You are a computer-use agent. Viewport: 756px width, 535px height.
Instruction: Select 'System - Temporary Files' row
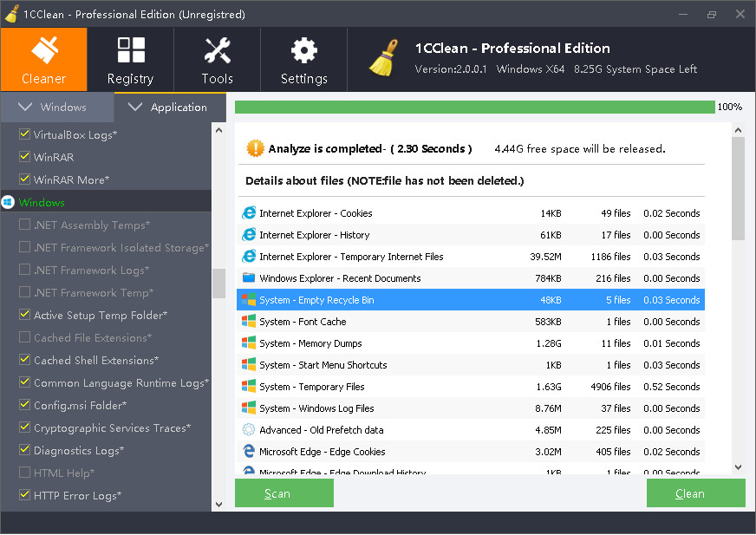[471, 387]
